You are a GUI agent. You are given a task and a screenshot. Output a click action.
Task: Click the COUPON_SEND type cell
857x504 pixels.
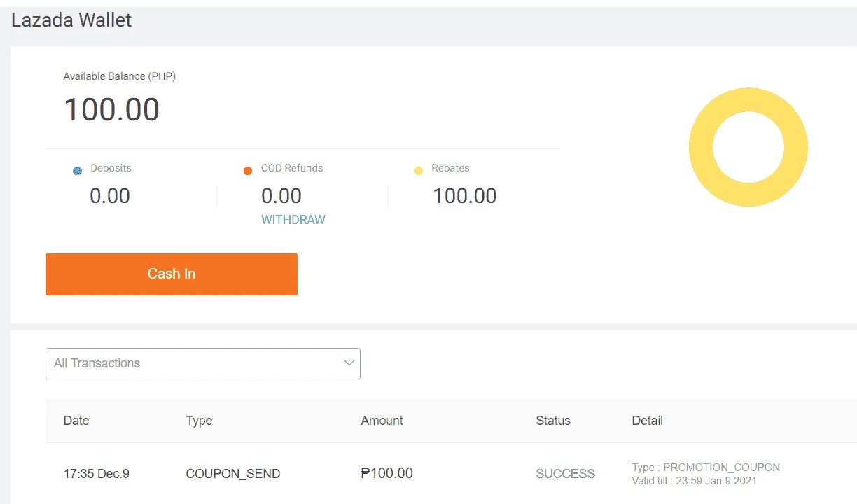click(x=233, y=474)
